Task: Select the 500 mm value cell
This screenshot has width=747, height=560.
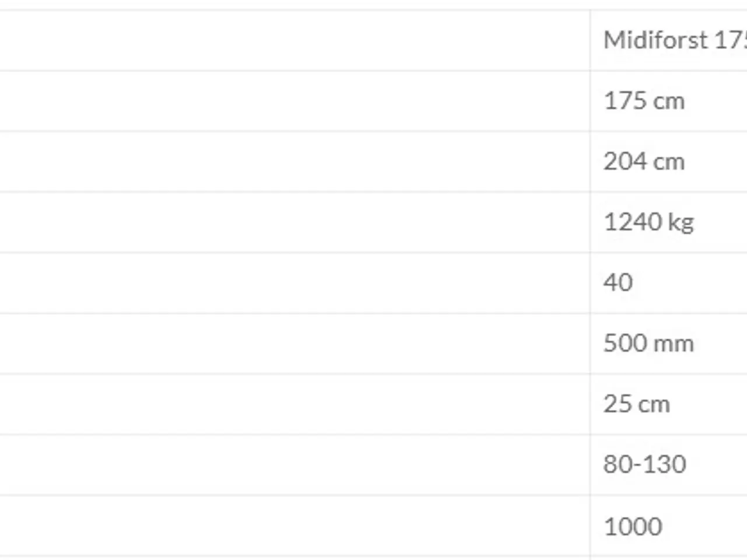Action: point(669,344)
